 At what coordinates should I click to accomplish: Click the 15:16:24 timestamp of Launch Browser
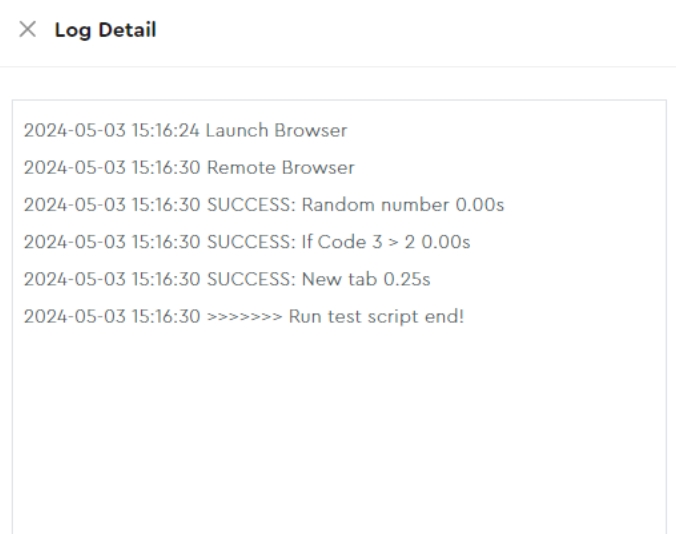pos(162,131)
